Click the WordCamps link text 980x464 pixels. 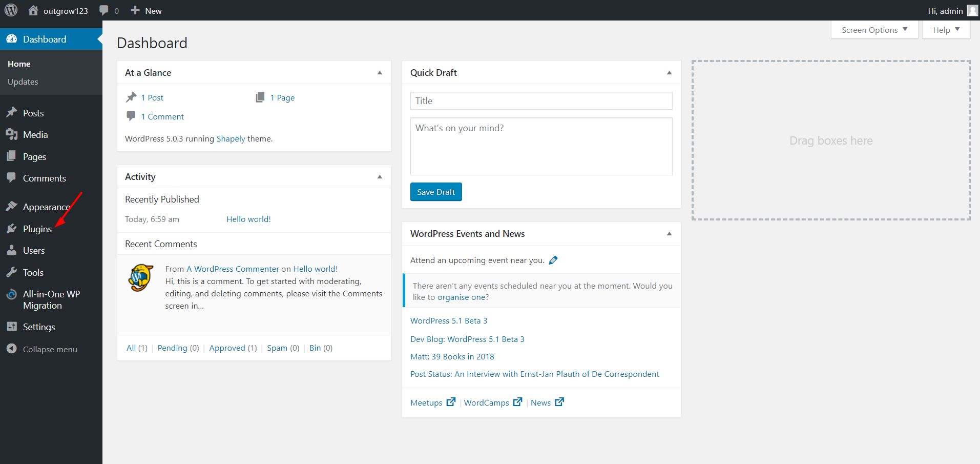[487, 402]
